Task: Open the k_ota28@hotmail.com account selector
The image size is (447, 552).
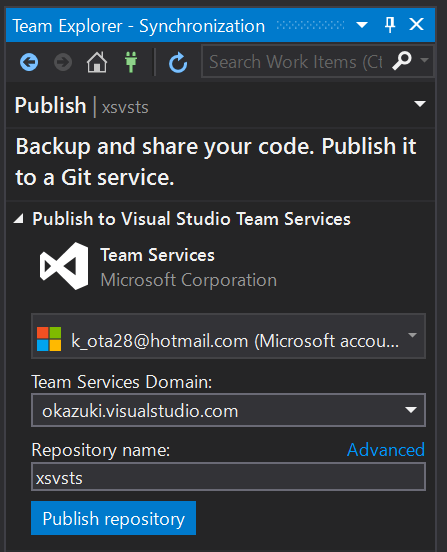Action: click(228, 336)
